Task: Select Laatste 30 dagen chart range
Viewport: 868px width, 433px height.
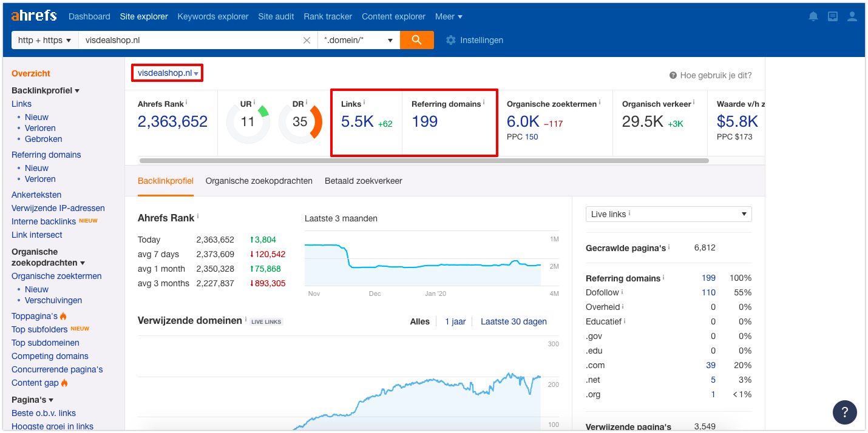Action: [x=514, y=321]
